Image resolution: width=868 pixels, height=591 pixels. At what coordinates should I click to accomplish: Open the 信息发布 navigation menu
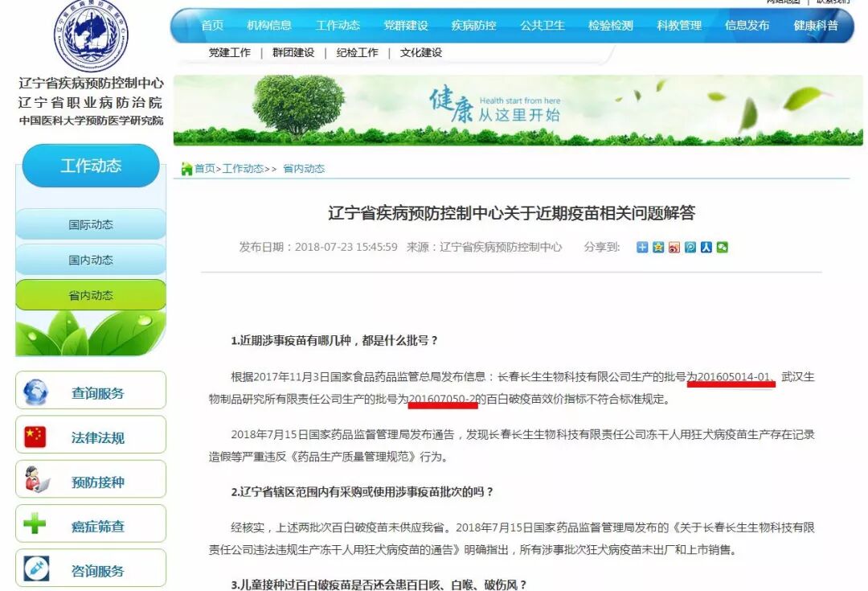tap(747, 26)
